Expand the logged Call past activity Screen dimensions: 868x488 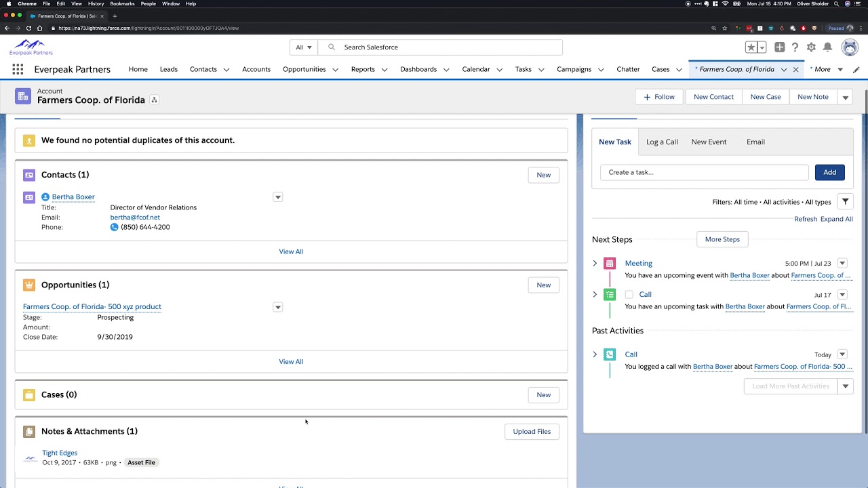(x=595, y=354)
